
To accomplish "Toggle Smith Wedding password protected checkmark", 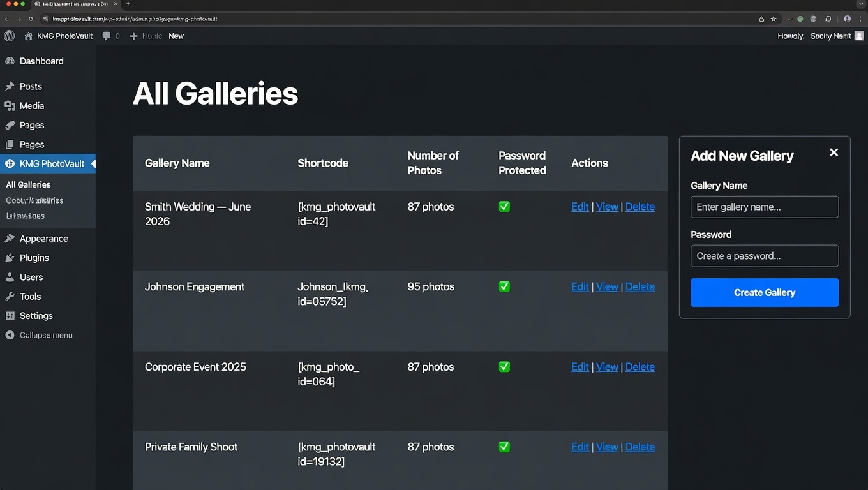I will (x=504, y=207).
